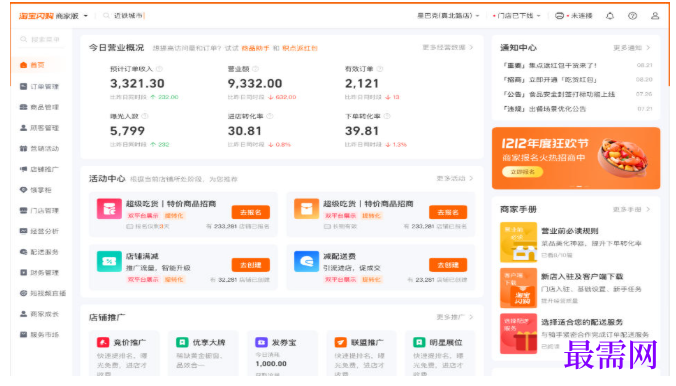This screenshot has width=676, height=386.
Task: Open the 「重要」 notification
Action: pos(550,66)
